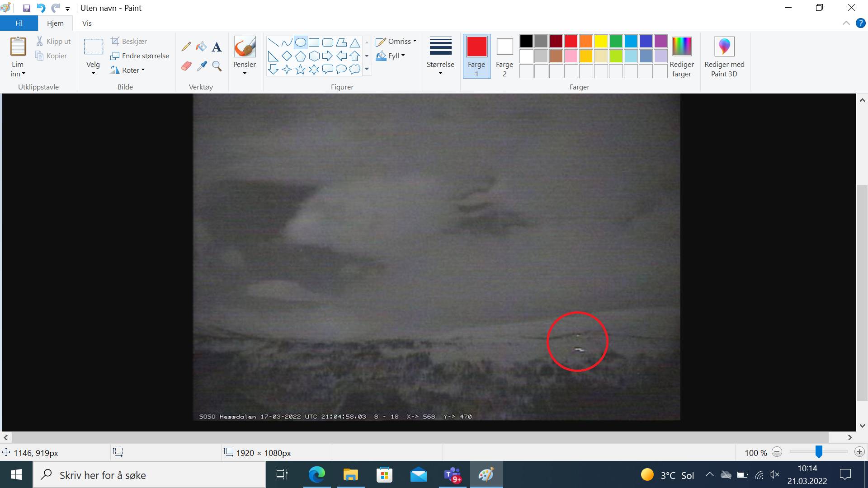Activate Farge 2 color selector
This screenshot has width=868, height=488.
[x=505, y=56]
